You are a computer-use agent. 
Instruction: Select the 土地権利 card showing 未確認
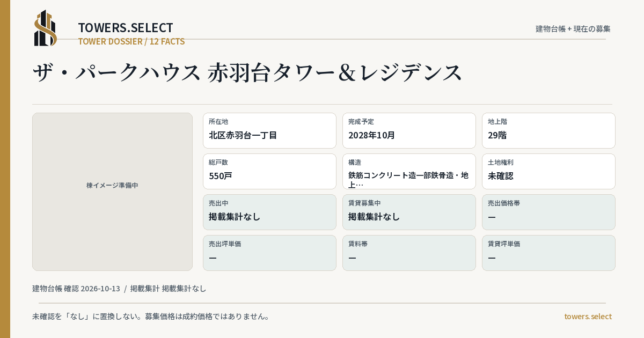pyautogui.click(x=548, y=171)
